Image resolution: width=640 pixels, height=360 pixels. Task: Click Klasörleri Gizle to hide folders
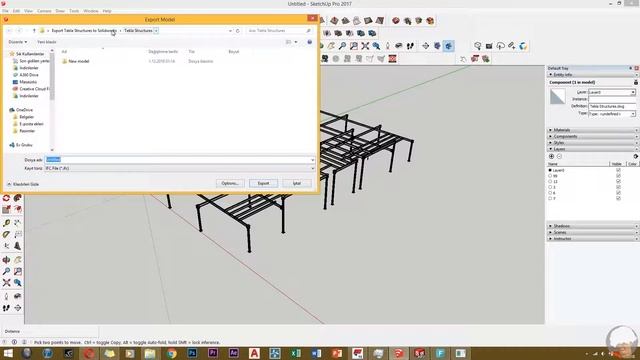tap(23, 184)
